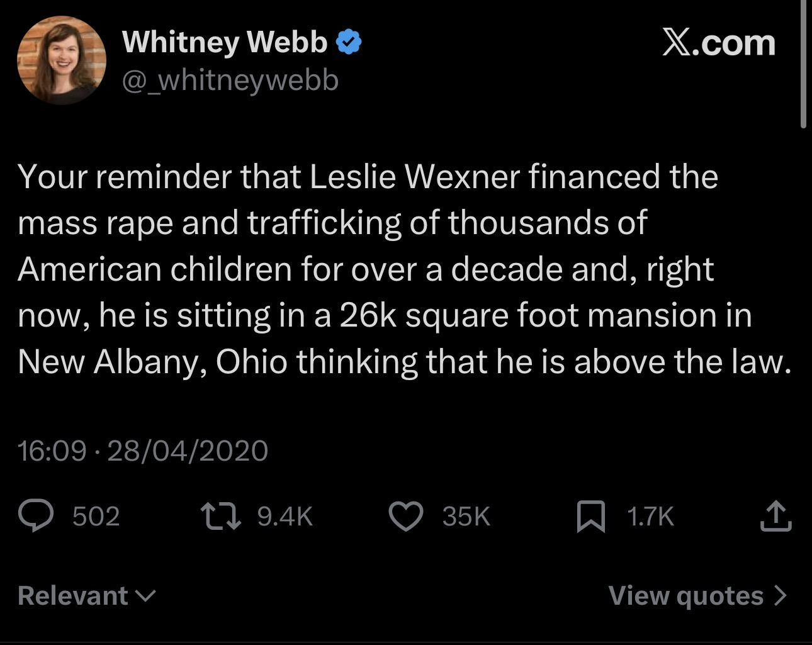Like the tweet with the heart icon
Image resolution: width=812 pixels, height=645 pixels.
click(x=406, y=517)
